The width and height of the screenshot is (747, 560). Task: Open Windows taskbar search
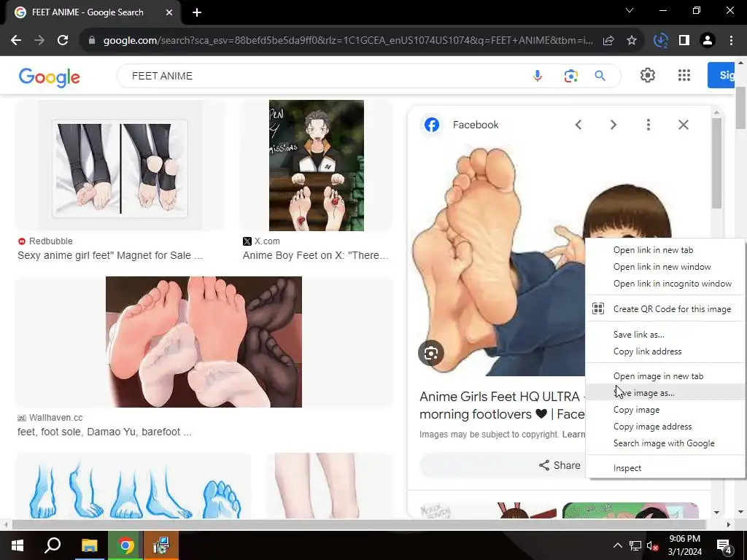(x=53, y=545)
